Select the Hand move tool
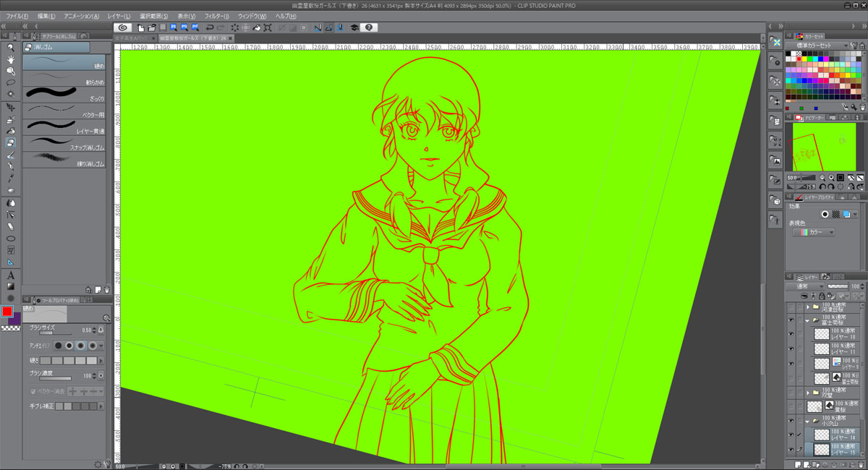868x470 pixels. 11,59
